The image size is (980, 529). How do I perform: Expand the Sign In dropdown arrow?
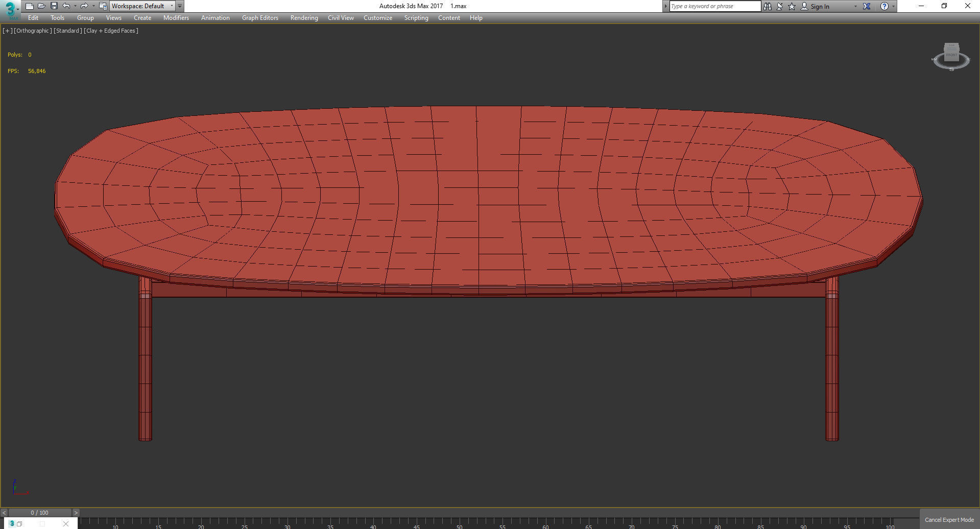click(x=855, y=6)
